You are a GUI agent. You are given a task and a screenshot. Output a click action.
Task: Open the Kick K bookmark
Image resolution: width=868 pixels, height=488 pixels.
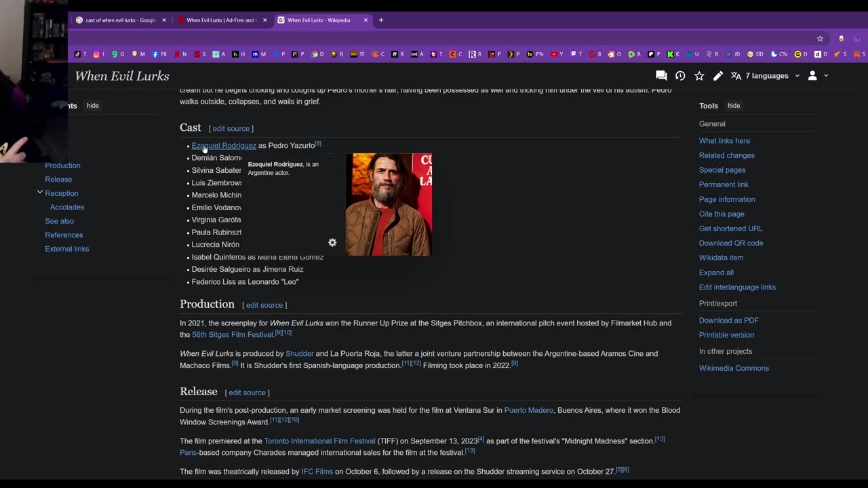(x=673, y=54)
